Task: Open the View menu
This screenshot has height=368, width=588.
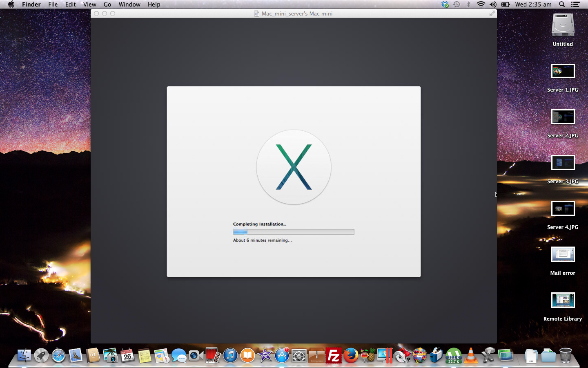Action: point(90,4)
